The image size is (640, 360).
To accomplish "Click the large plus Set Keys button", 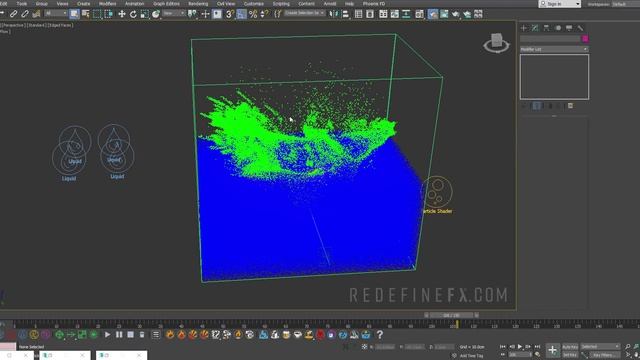I will [552, 350].
